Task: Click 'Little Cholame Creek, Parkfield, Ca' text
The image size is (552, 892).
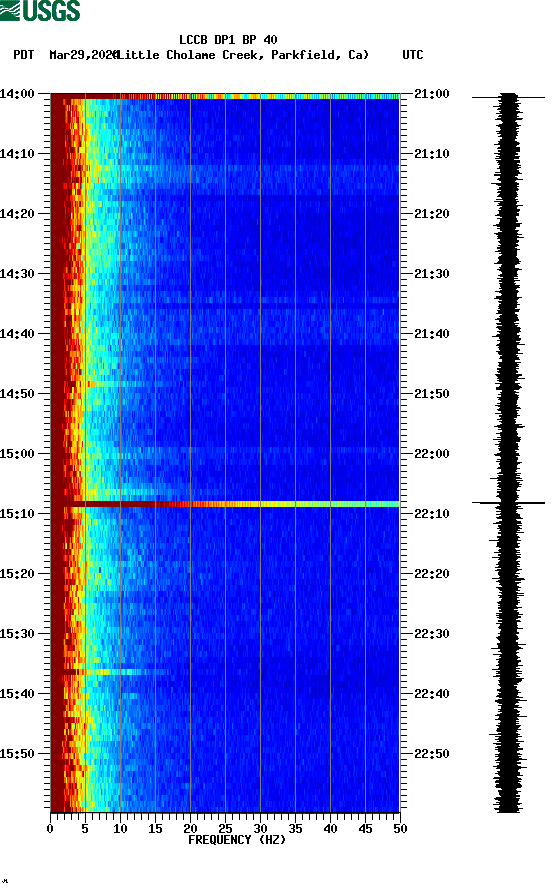Action: coord(243,55)
